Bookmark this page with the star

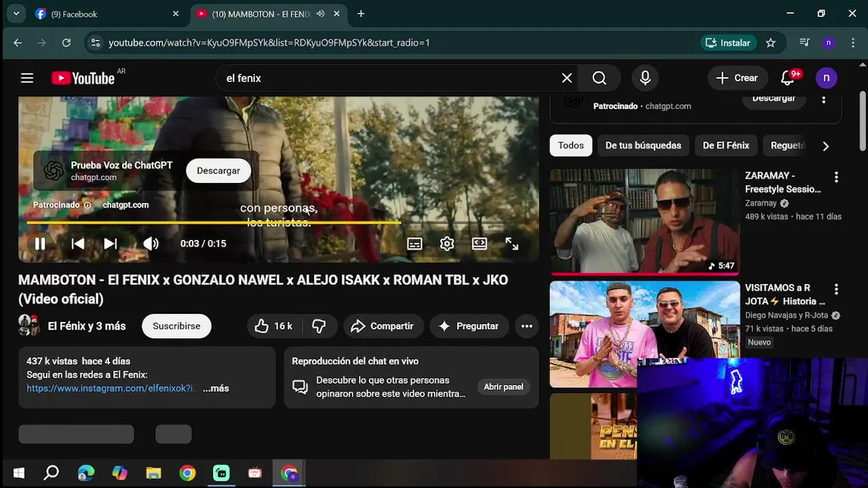[770, 43]
